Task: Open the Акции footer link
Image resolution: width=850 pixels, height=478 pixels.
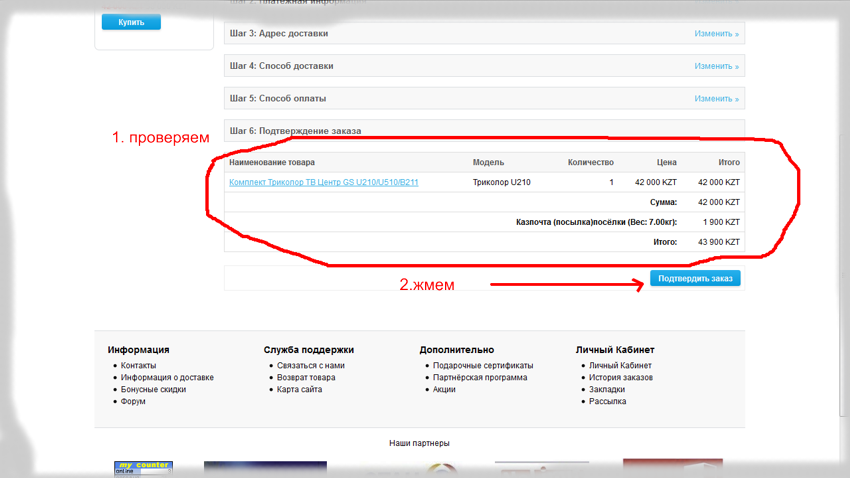Action: click(x=444, y=389)
